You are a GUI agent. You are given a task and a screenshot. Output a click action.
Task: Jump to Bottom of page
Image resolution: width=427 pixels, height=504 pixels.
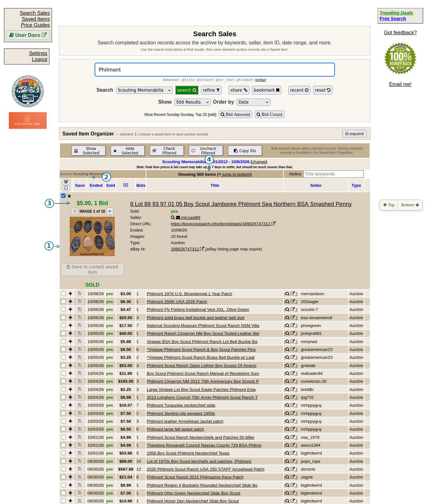point(410,205)
